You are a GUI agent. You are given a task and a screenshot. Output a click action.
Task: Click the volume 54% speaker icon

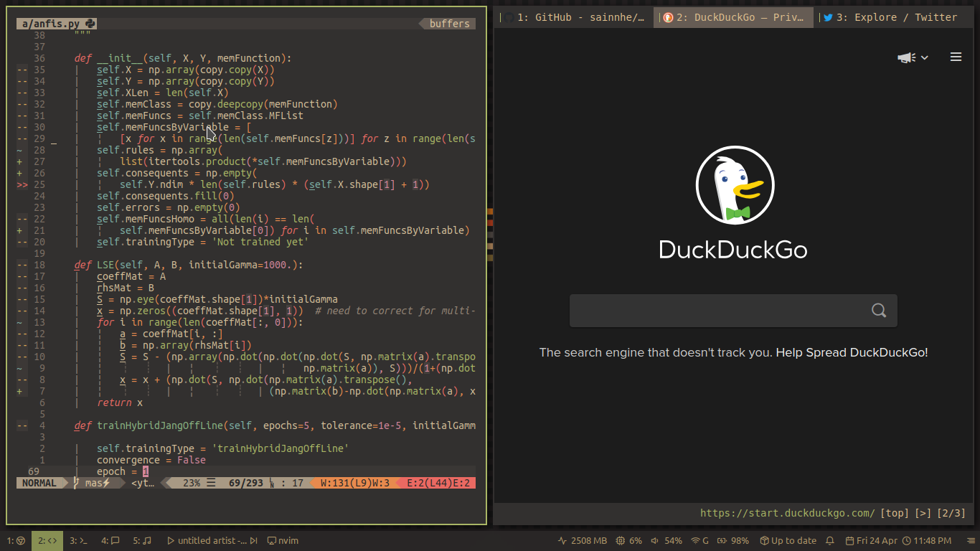pyautogui.click(x=654, y=540)
